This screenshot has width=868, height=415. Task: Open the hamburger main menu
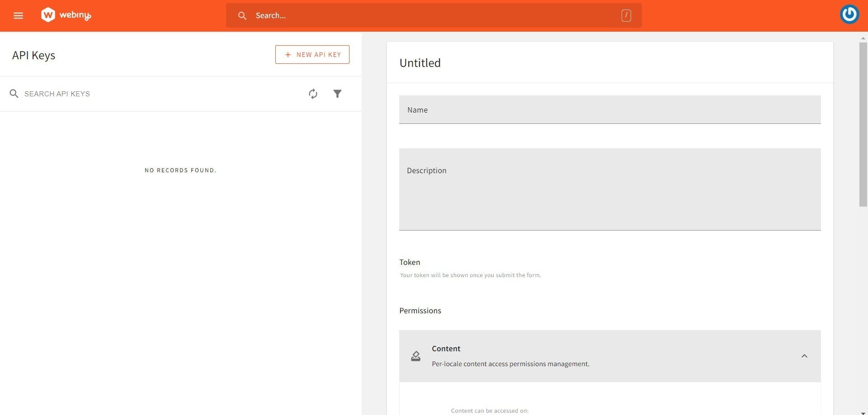click(x=18, y=15)
